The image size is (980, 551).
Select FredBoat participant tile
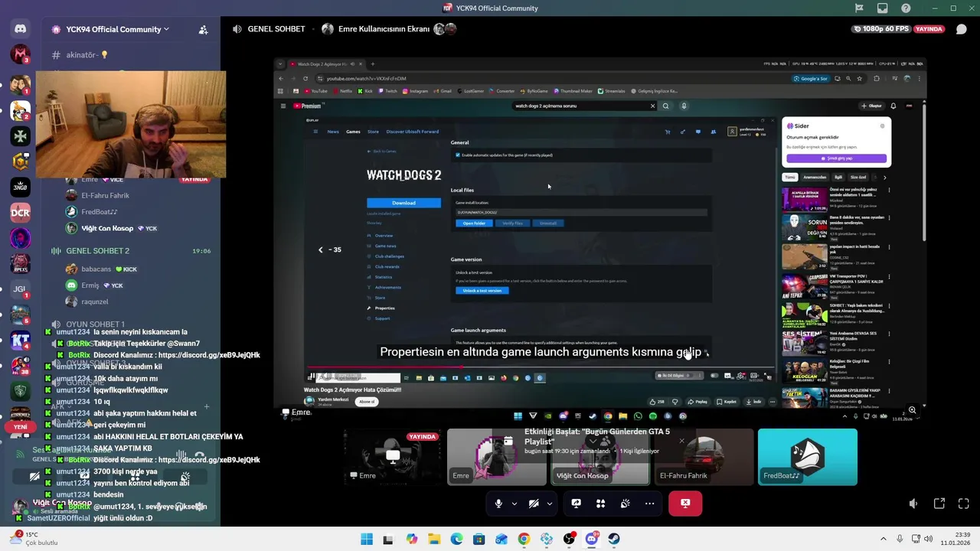tap(808, 457)
